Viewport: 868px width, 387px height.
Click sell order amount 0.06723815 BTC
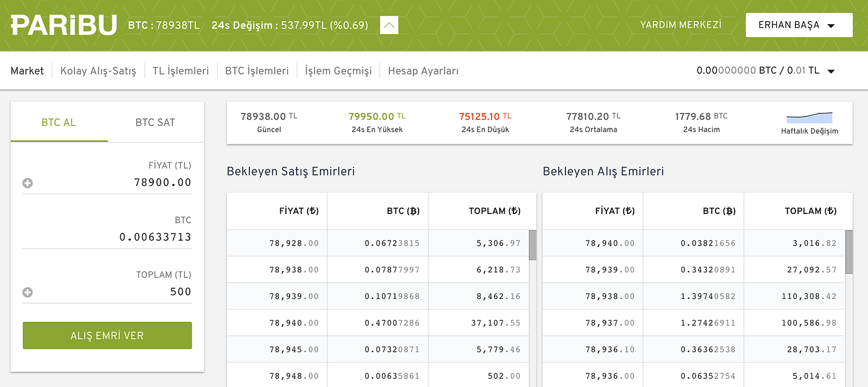392,243
